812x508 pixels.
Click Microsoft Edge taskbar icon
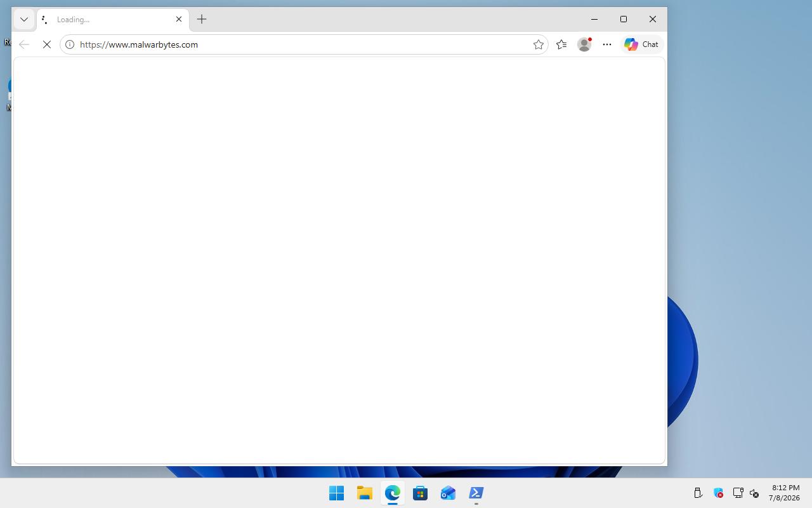(392, 493)
